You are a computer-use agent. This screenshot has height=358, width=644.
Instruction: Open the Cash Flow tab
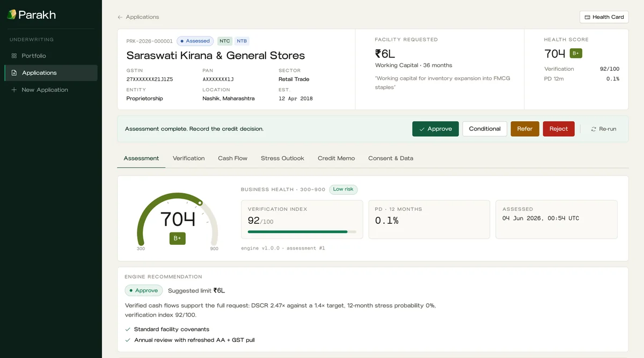(x=232, y=158)
